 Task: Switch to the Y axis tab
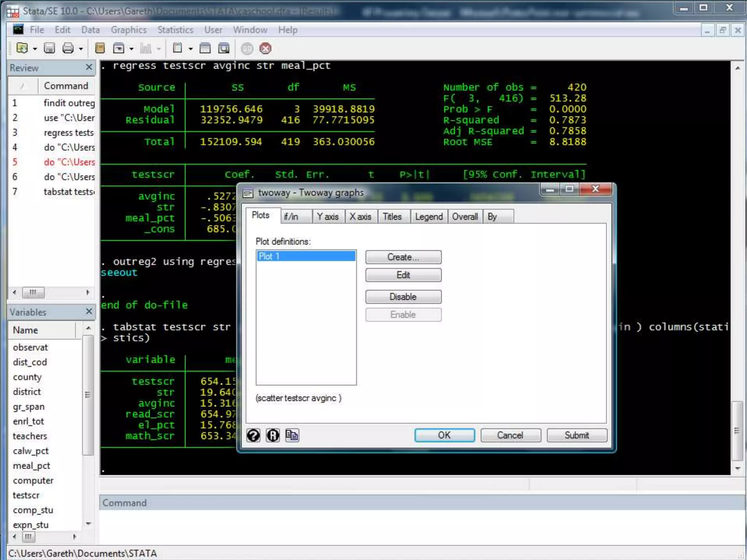(x=328, y=217)
